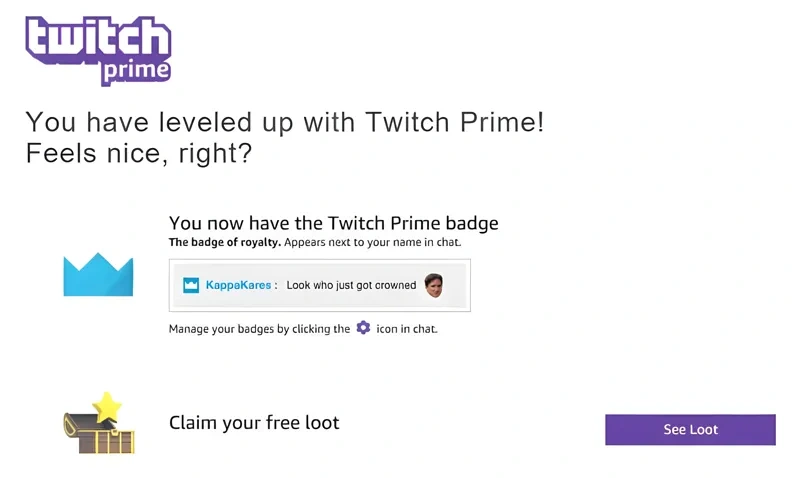800x478 pixels.
Task: Click 'You now have the Twitch Prime badge' heading
Action: pos(334,223)
